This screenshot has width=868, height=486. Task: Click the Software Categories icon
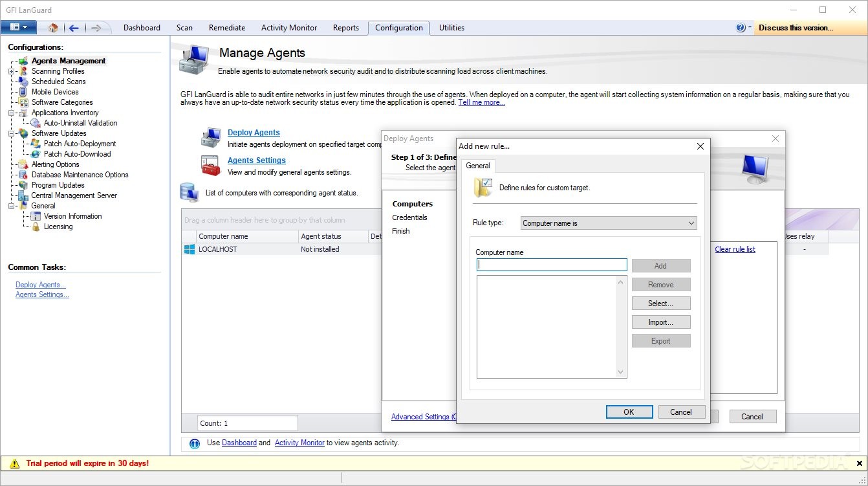(23, 102)
